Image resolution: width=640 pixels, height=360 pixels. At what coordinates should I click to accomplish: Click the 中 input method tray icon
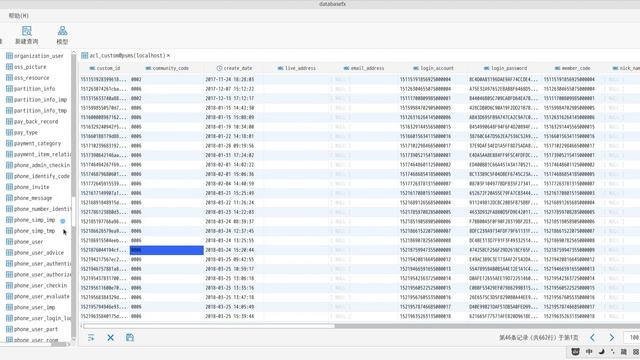589,352
